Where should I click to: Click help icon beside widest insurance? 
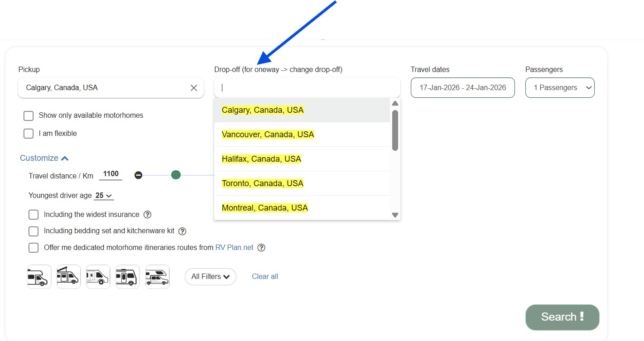[147, 215]
